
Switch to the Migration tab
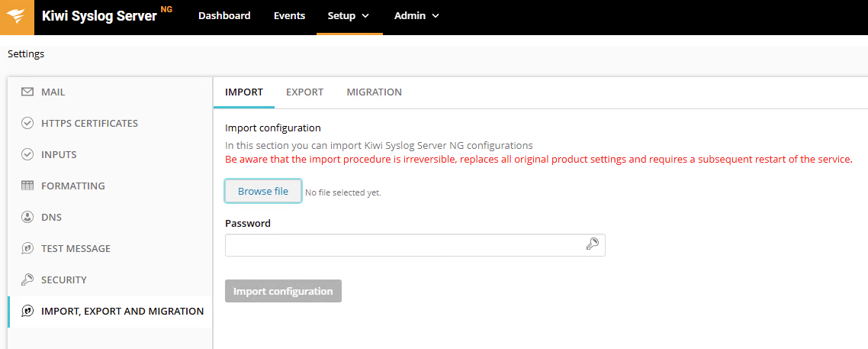click(374, 92)
